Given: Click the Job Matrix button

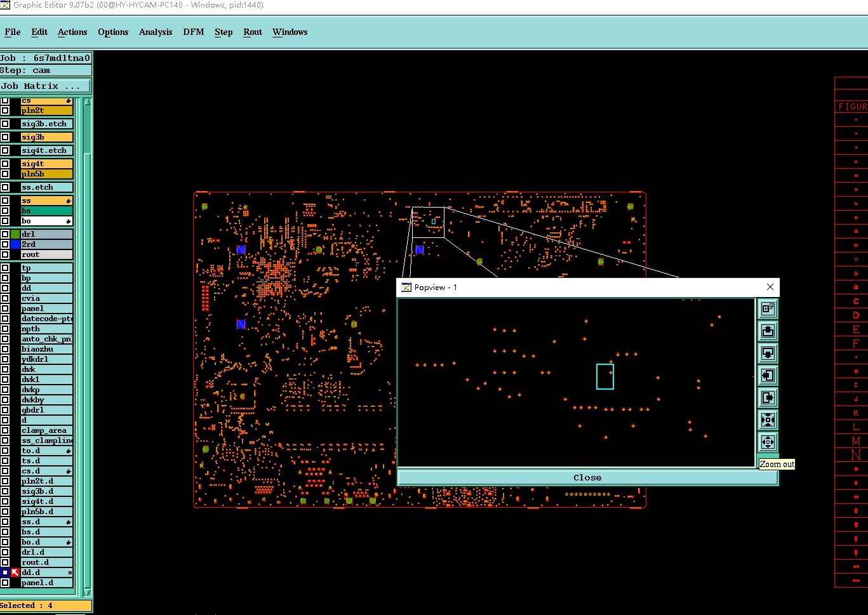Looking at the screenshot, I should click(x=46, y=86).
